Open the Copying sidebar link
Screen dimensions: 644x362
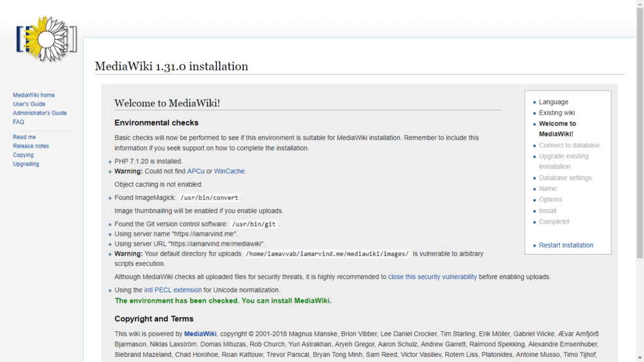point(23,155)
